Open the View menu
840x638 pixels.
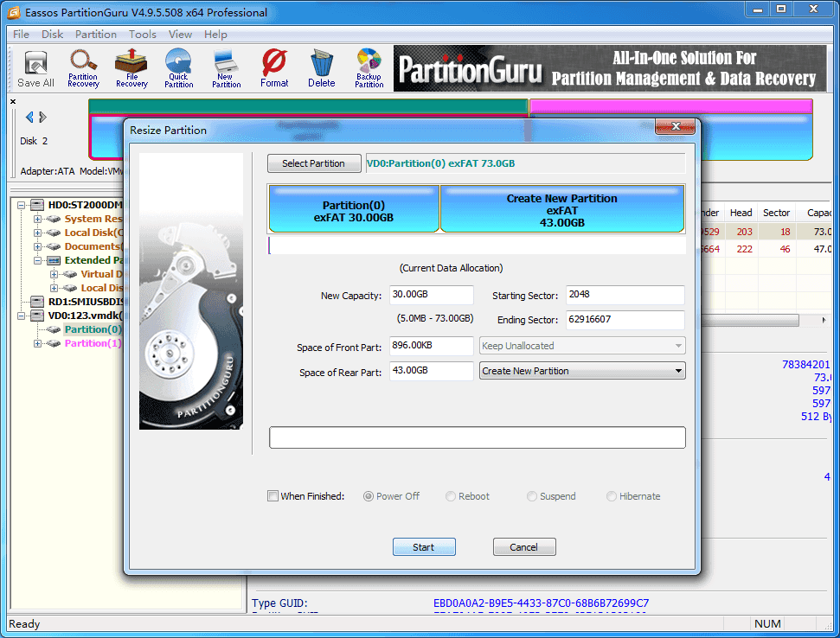pos(180,35)
